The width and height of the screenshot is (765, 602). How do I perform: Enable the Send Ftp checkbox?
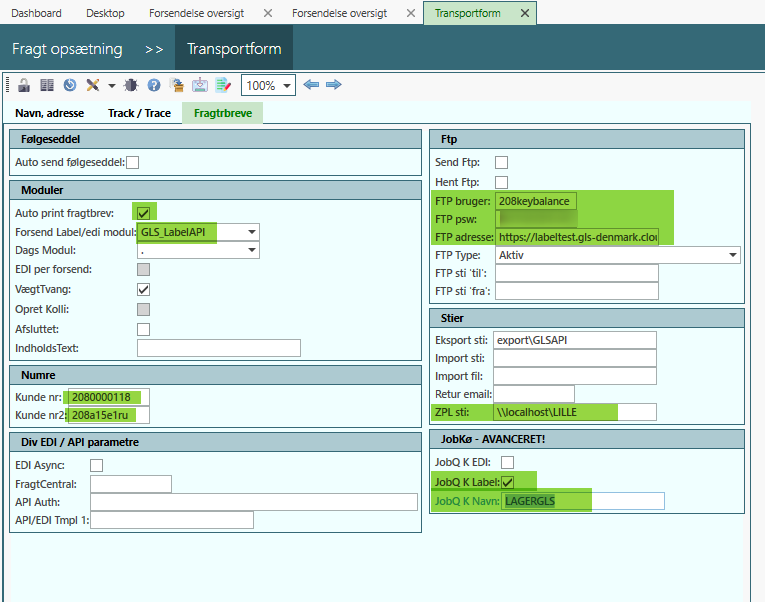[502, 162]
